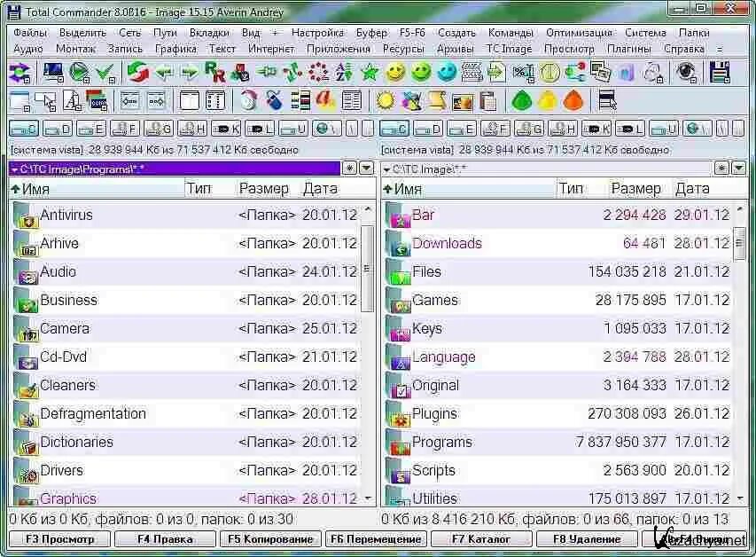This screenshot has height=557, width=756.
Task: Select the Plugins folder in right panel
Action: tap(557, 413)
